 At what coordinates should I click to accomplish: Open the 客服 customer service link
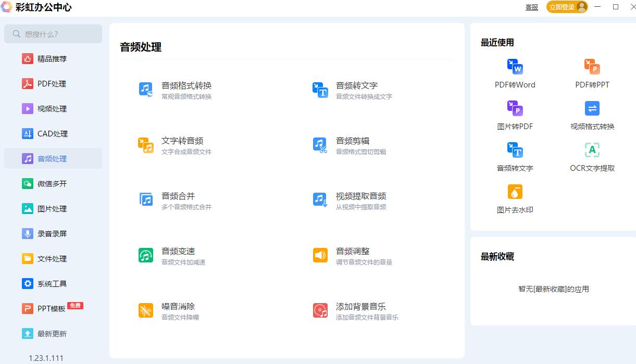click(x=531, y=7)
